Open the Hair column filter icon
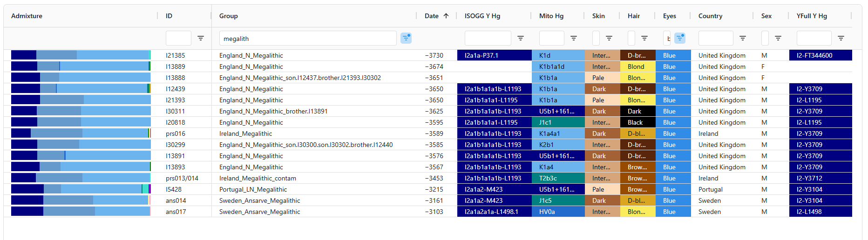The width and height of the screenshot is (868, 240). tap(644, 38)
